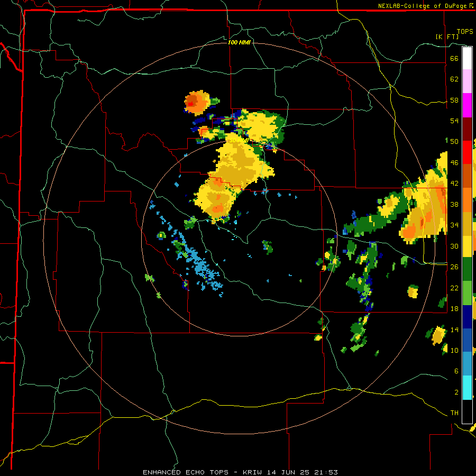The width and height of the screenshot is (476, 476).
Task: Pick the light green legend swatch
Action: pyautogui.click(x=467, y=292)
